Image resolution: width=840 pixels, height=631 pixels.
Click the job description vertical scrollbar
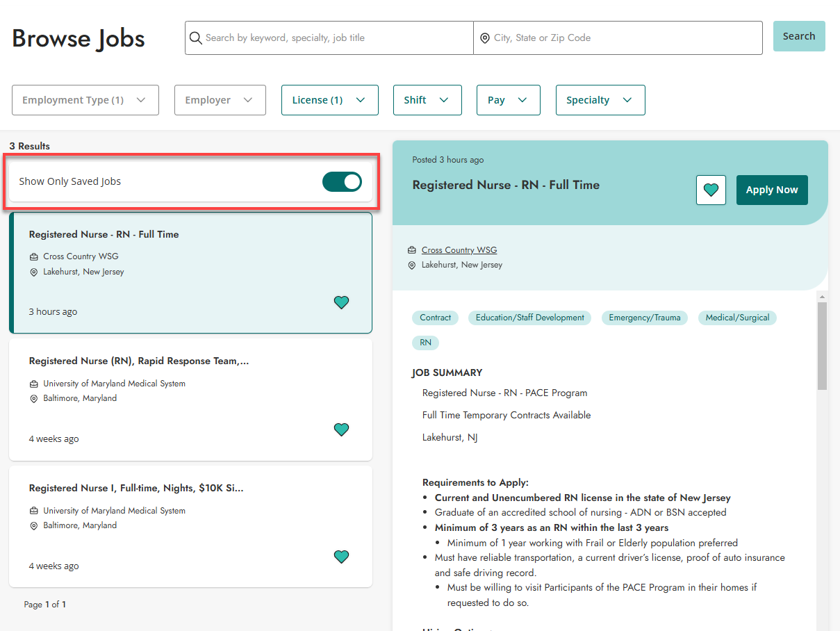click(x=822, y=345)
